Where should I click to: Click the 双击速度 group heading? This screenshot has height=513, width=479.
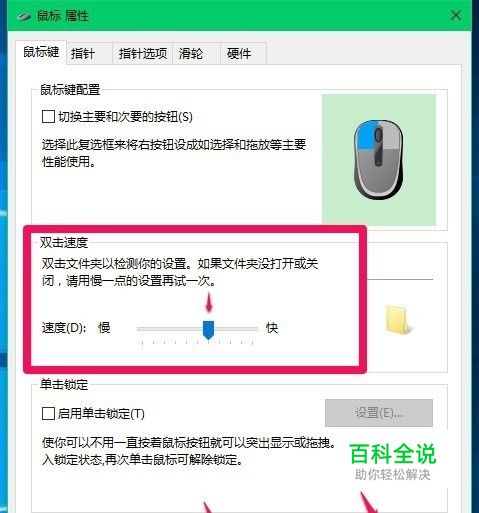click(64, 242)
